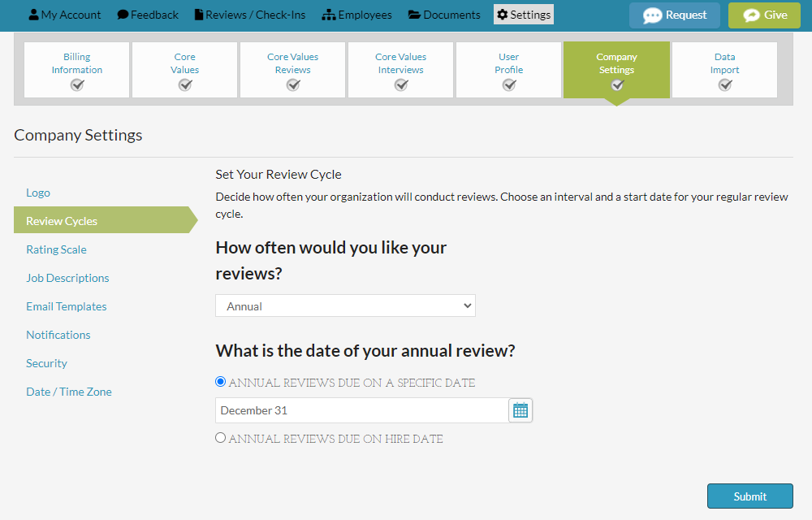Click the Request chat bubble icon
The width and height of the screenshot is (812, 520).
pyautogui.click(x=653, y=15)
